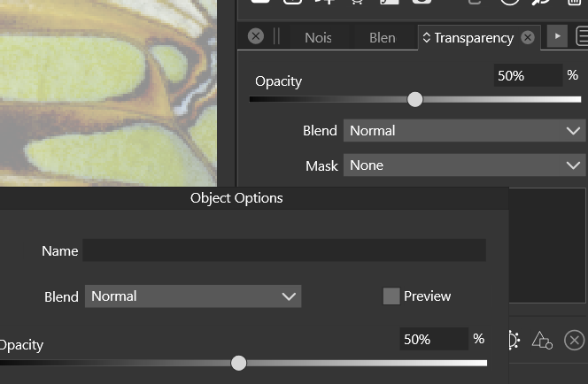The image size is (588, 384).
Task: Click the shapes icon below the panel
Action: coord(542,340)
